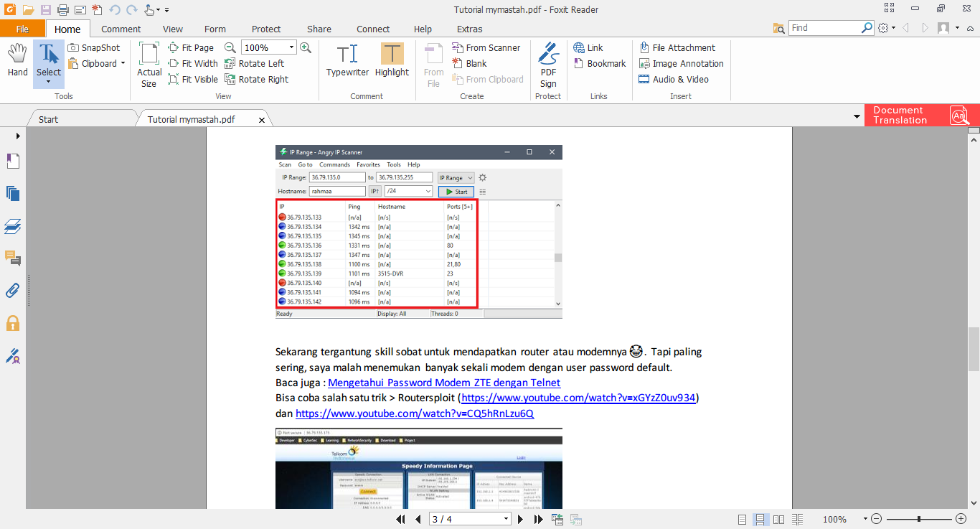Screen dimensions: 980x529
Task: Open the File menu
Action: [x=22, y=29]
